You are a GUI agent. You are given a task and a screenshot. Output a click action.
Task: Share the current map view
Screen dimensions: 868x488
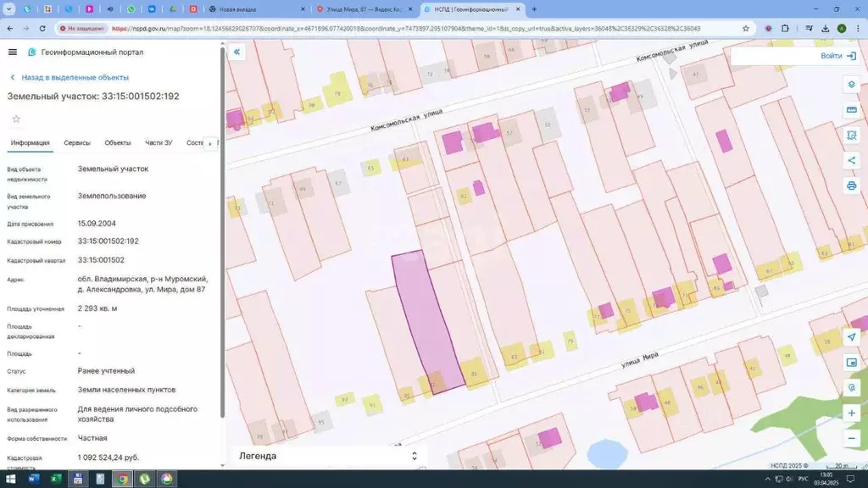852,160
